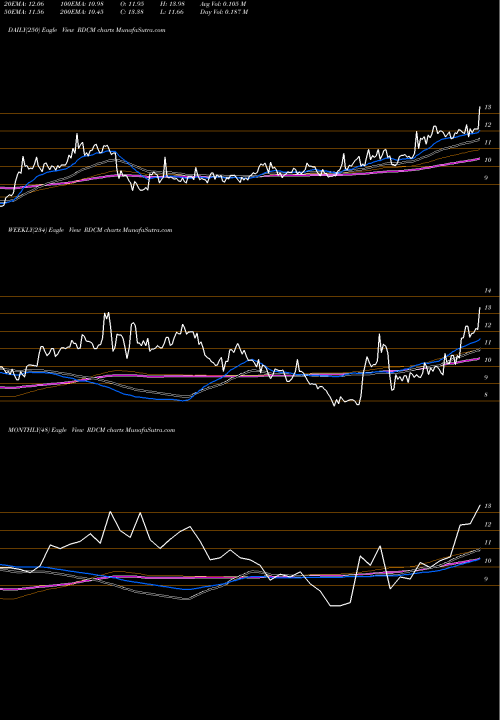The height and width of the screenshot is (720, 500).
Task: Click the 12 price label on monthly chart
Action: (x=488, y=524)
